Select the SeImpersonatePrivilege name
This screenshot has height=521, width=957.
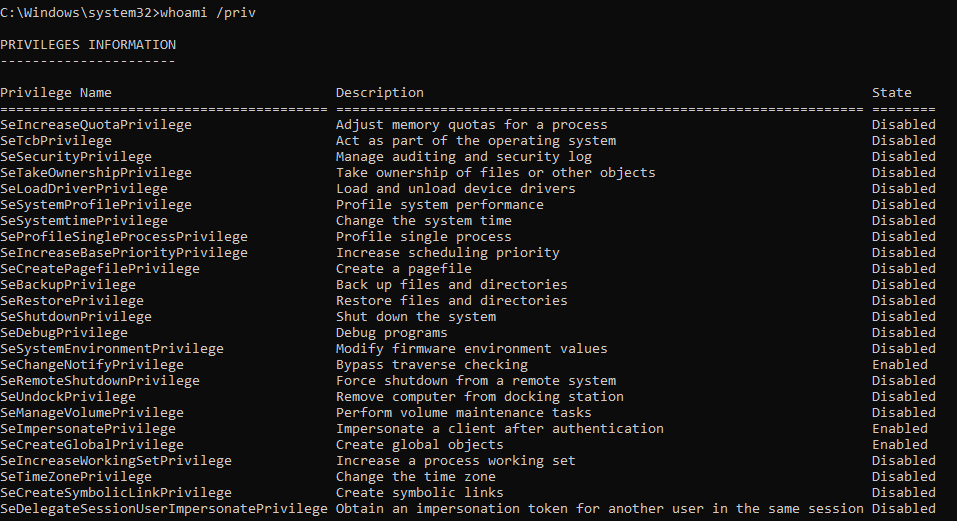pyautogui.click(x=88, y=429)
